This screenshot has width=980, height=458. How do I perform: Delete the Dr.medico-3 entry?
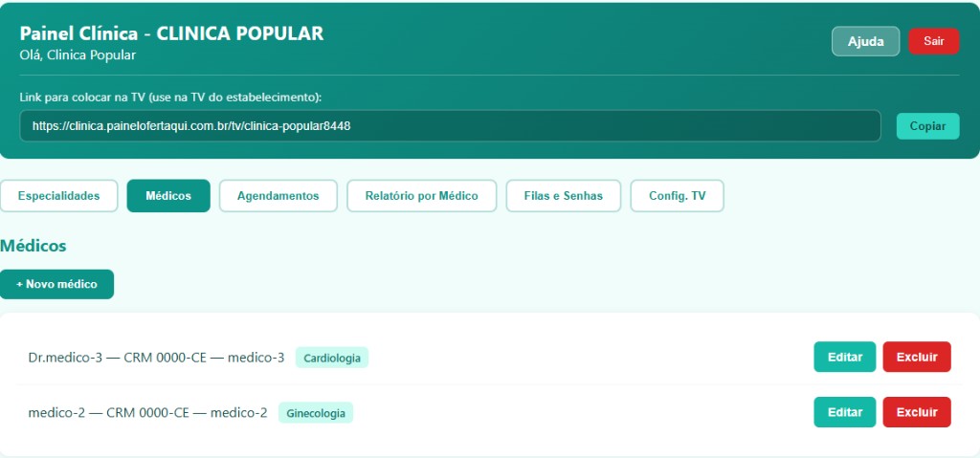point(916,357)
